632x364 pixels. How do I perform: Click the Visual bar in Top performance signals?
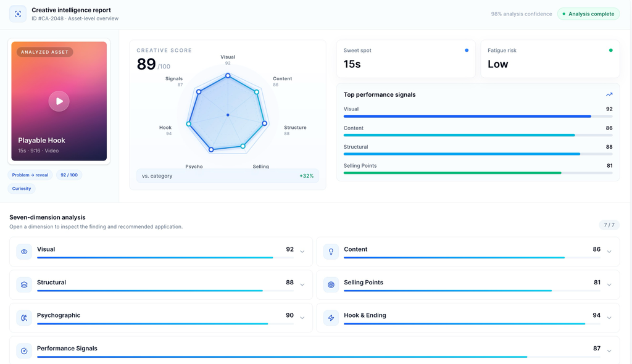(x=478, y=117)
